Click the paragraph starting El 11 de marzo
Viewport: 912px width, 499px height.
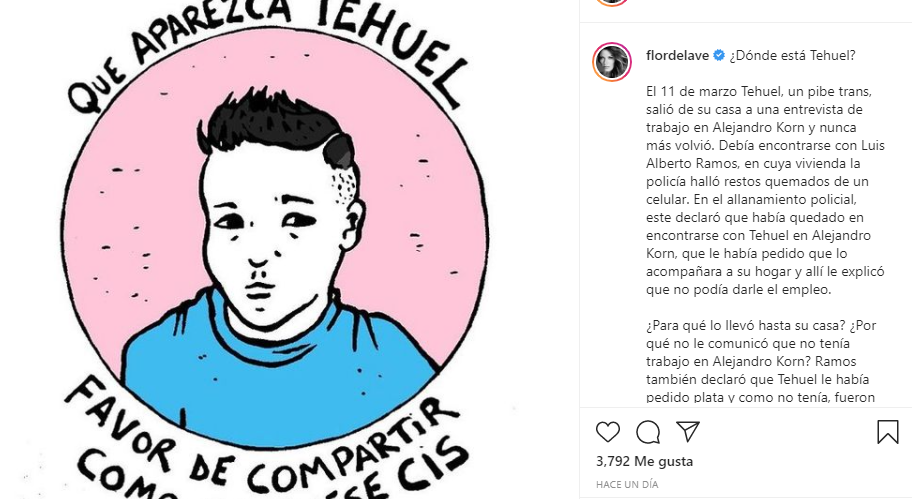pyautogui.click(x=765, y=190)
